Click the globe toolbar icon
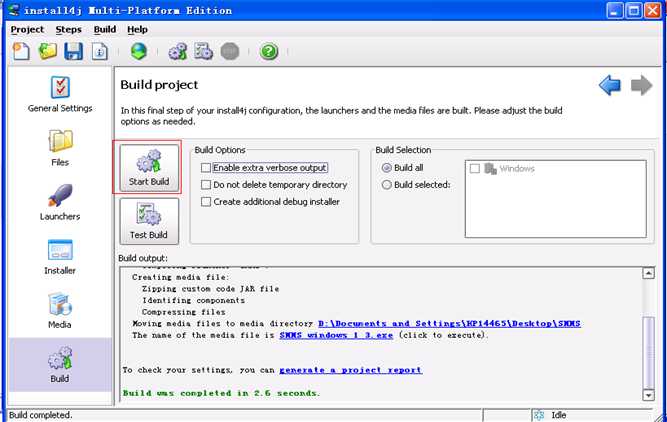 click(x=139, y=51)
